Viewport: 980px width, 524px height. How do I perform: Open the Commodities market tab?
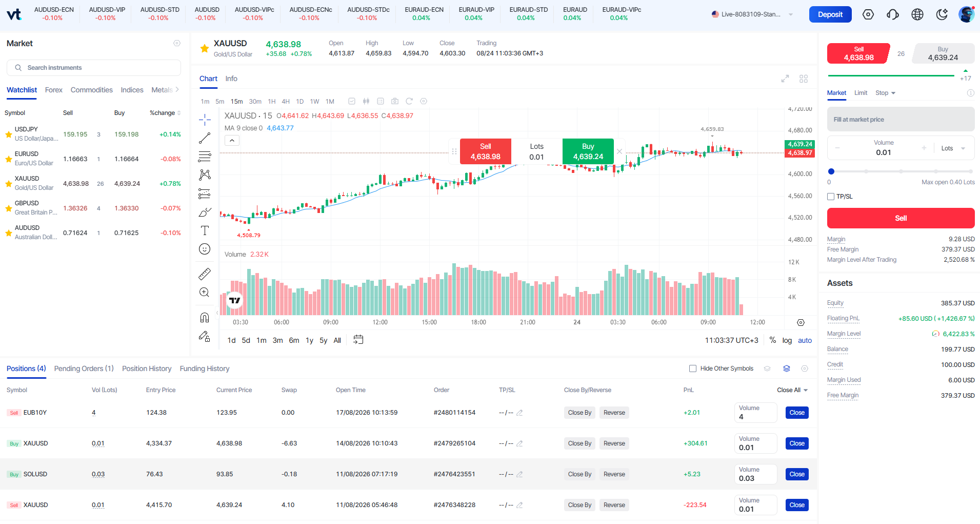(92, 90)
